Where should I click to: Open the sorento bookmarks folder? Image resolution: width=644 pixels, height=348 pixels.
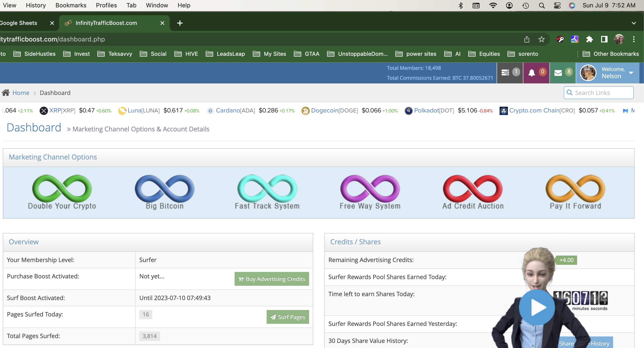click(522, 54)
